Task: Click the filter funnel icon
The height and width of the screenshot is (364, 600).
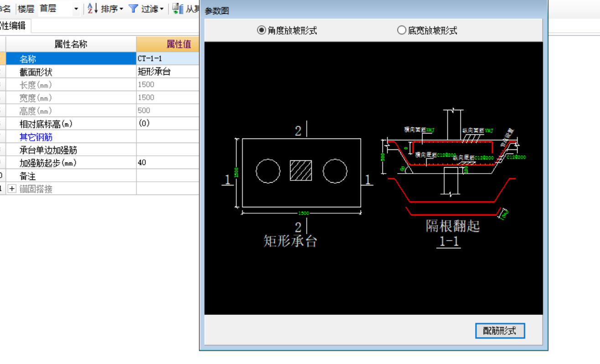Action: 133,8
